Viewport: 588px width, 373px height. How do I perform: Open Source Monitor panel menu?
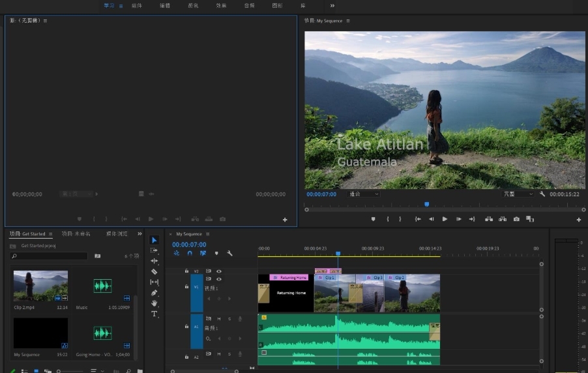pyautogui.click(x=45, y=21)
